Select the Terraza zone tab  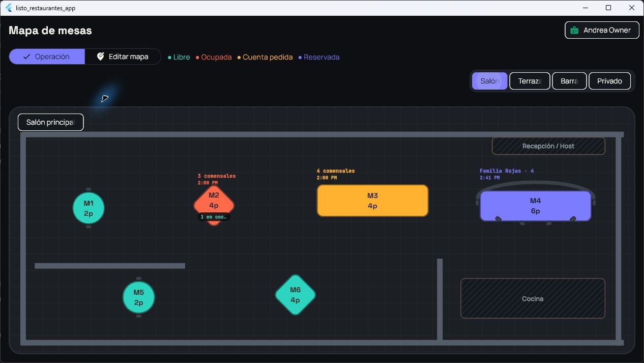click(530, 81)
